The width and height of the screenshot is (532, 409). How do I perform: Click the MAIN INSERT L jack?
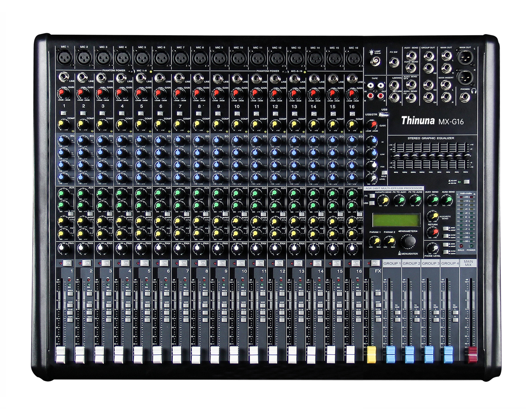(x=446, y=85)
